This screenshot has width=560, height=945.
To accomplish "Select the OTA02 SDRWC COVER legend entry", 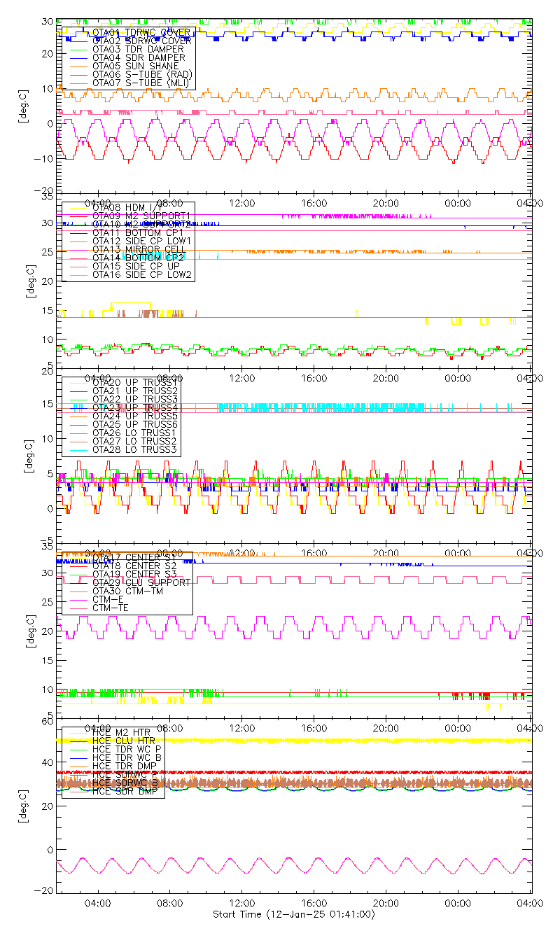I will click(x=141, y=41).
